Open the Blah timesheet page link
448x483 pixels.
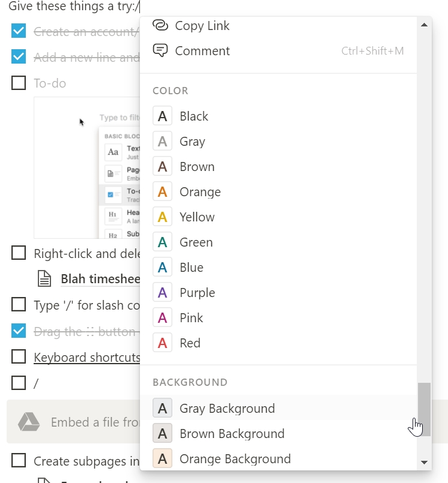tap(100, 279)
